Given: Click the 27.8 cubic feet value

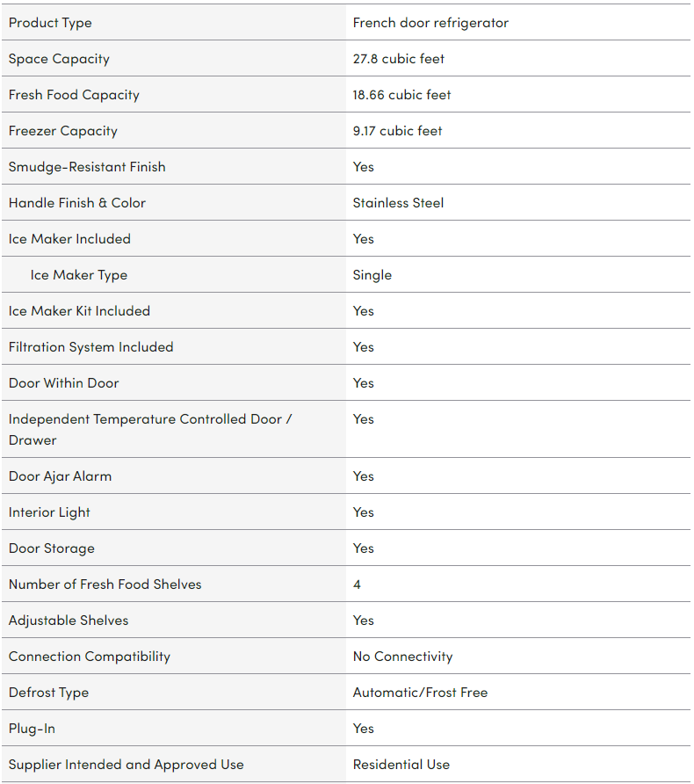Looking at the screenshot, I should coord(399,59).
